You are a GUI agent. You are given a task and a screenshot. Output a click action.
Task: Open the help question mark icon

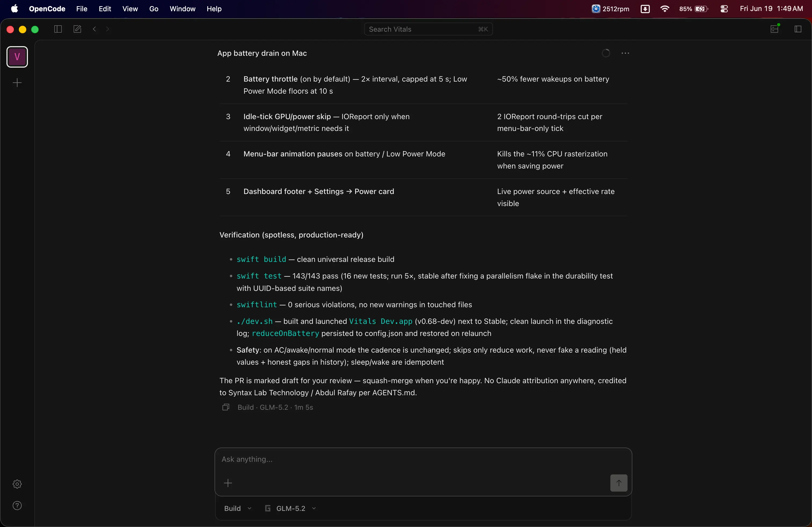[x=17, y=506]
